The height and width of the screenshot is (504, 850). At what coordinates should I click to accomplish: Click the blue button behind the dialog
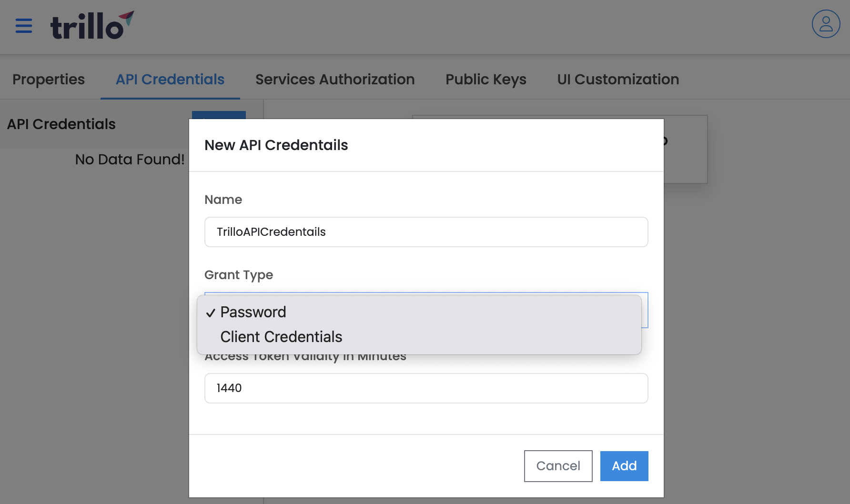pos(219,115)
